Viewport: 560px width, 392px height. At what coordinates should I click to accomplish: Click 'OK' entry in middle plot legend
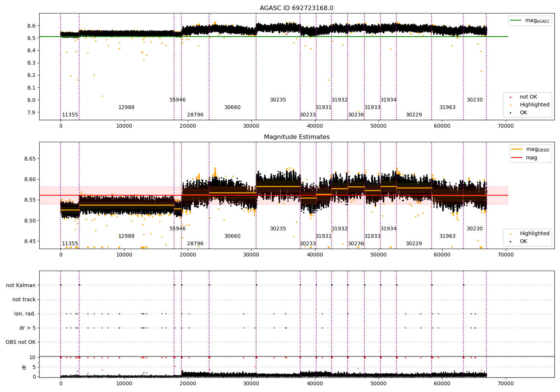pos(523,242)
